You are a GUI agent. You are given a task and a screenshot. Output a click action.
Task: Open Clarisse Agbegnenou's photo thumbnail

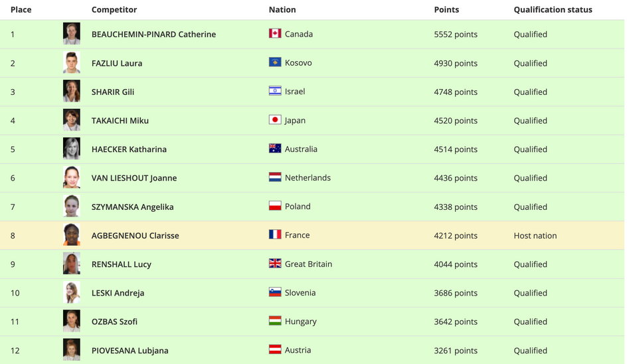click(x=72, y=234)
